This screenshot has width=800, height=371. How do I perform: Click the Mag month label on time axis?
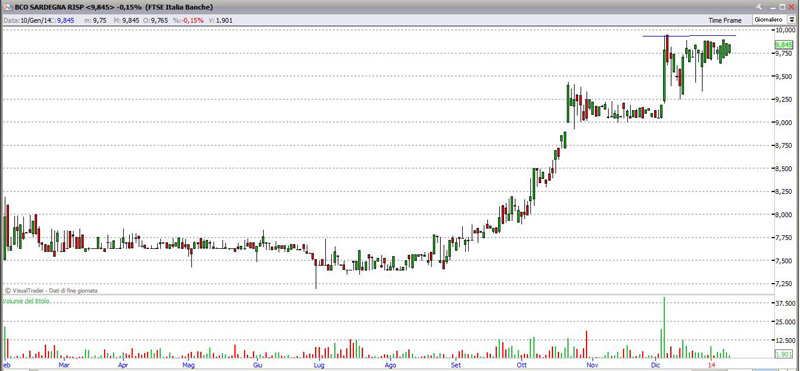pos(188,365)
